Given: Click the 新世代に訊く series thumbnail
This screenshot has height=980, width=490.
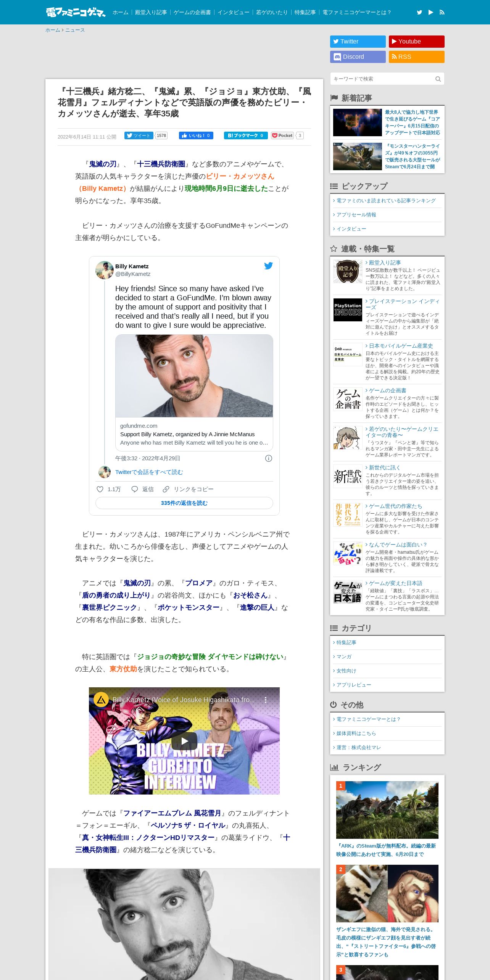Looking at the screenshot, I should tap(348, 476).
